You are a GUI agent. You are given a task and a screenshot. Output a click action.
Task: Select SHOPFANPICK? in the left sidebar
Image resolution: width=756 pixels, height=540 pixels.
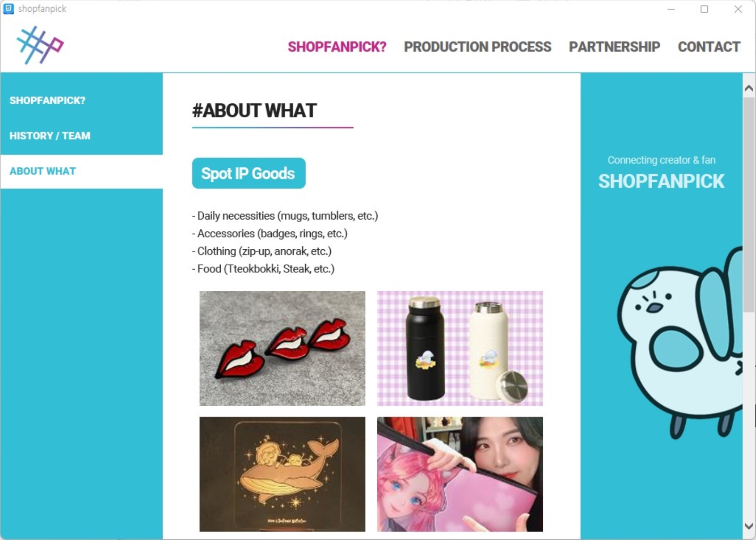(x=82, y=100)
